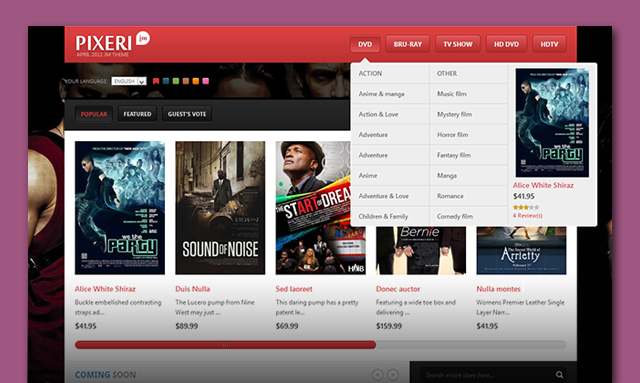The width and height of the screenshot is (640, 383).
Task: Open the BRU-RAY menu
Action: [x=407, y=44]
